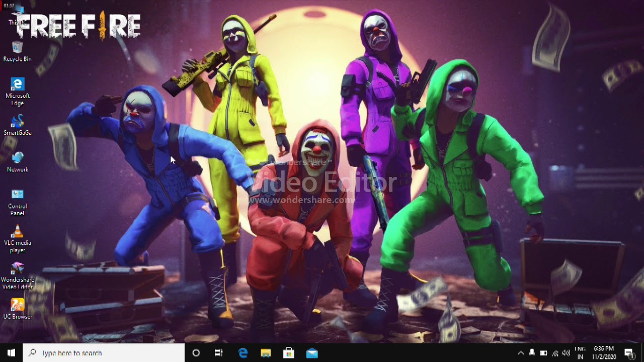Image resolution: width=644 pixels, height=362 pixels.
Task: Open the battery status tray icon
Action: click(544, 353)
